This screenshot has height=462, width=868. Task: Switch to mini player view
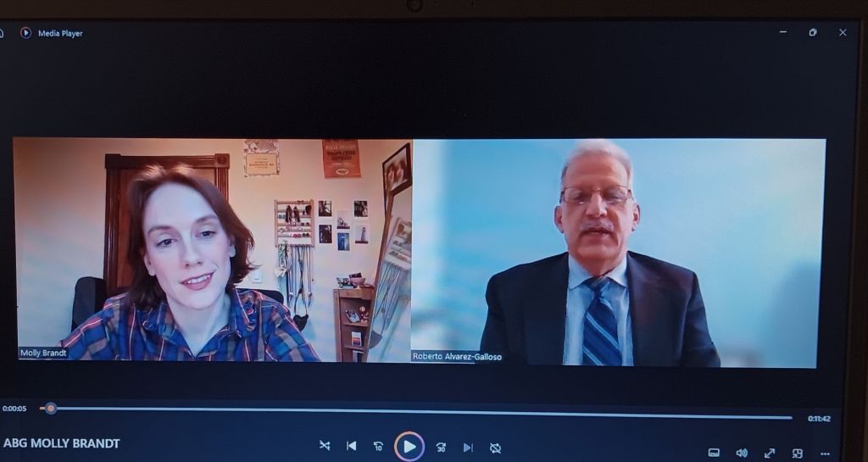(797, 453)
